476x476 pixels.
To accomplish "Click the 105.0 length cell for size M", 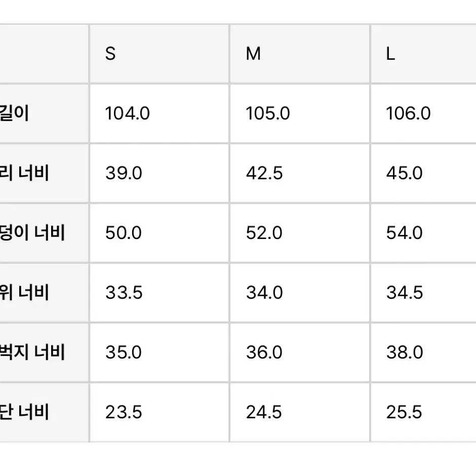I will 300,113.
